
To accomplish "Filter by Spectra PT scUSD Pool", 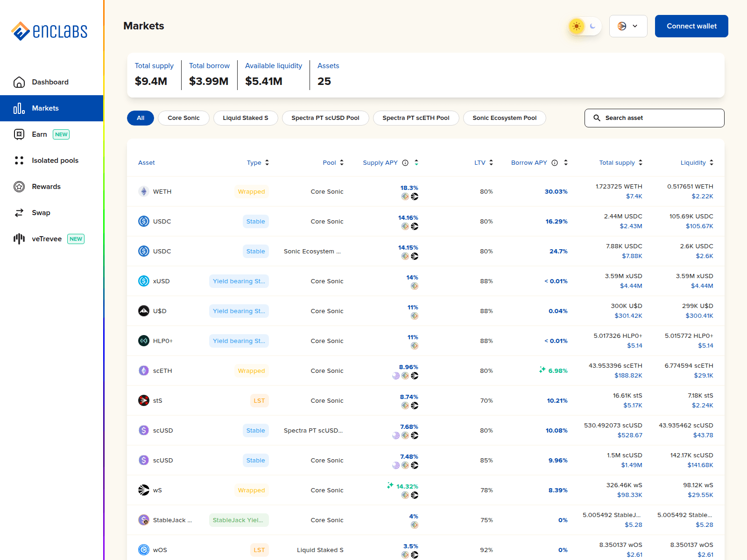I will 325,118.
